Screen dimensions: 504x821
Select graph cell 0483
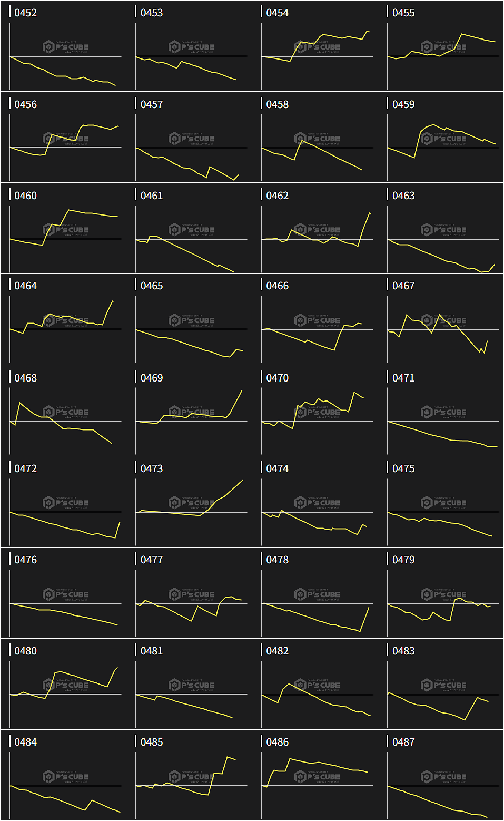coord(441,684)
